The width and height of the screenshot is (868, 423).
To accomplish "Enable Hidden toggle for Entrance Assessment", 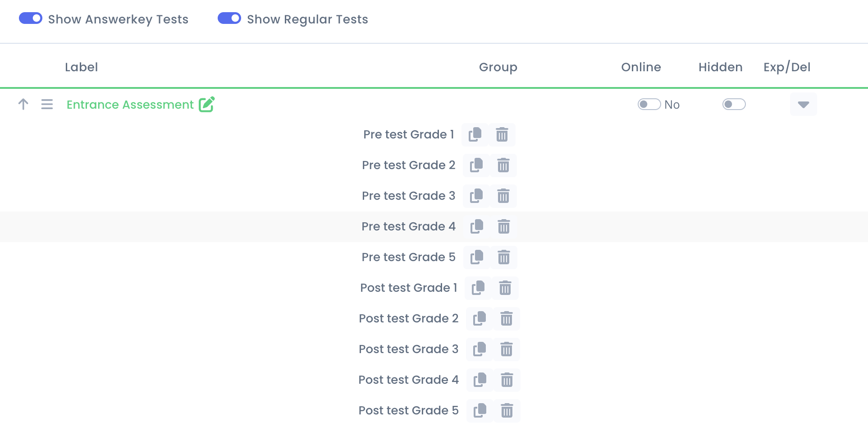I will click(734, 104).
